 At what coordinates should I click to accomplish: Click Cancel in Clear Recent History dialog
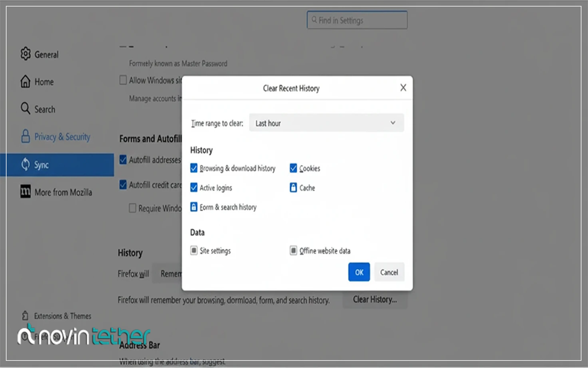(x=389, y=272)
